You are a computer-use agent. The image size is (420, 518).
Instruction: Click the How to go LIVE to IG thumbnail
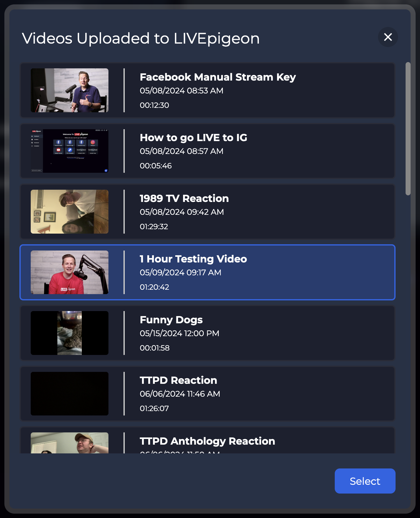[x=70, y=151]
